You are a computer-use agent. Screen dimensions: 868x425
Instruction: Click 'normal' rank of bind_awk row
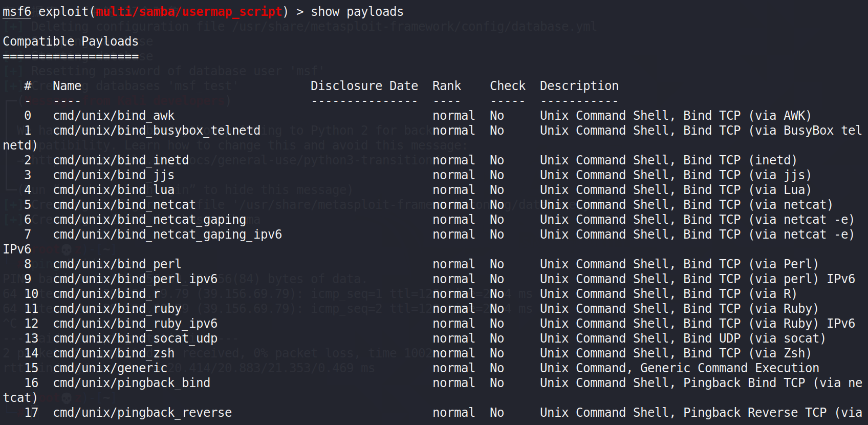click(454, 116)
